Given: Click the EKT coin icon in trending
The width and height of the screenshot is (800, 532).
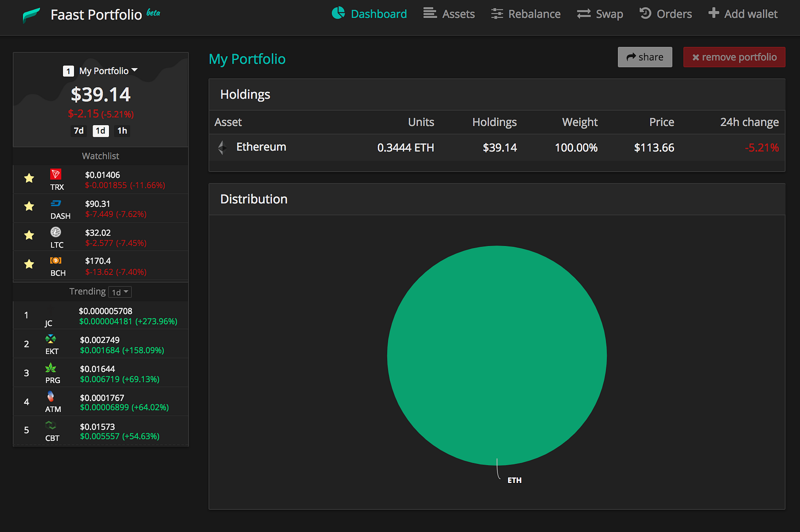Looking at the screenshot, I should (50, 339).
